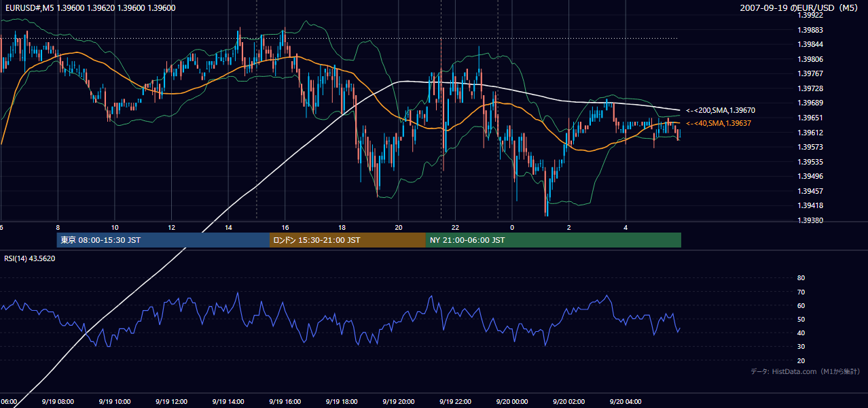Click the 9/19 18:00 time axis label
Viewport: 868px width, 408px height.
pyautogui.click(x=341, y=402)
